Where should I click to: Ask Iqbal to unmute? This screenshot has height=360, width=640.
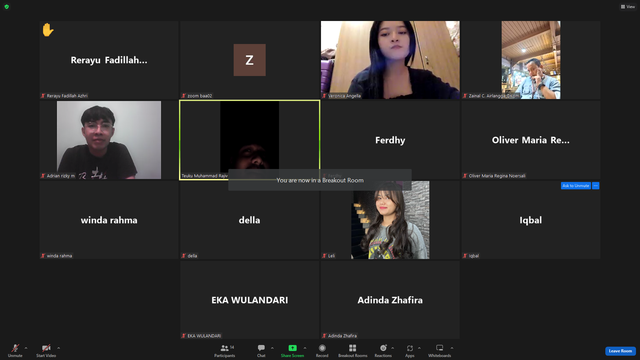pos(576,186)
